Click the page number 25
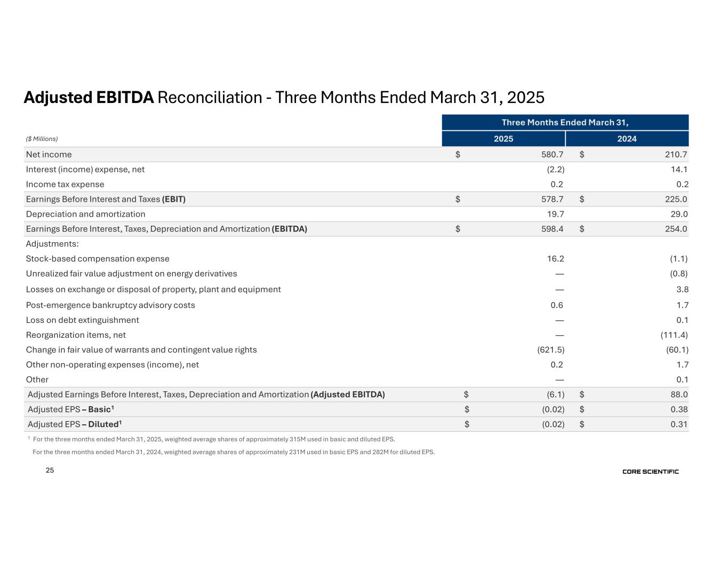 point(50,471)
